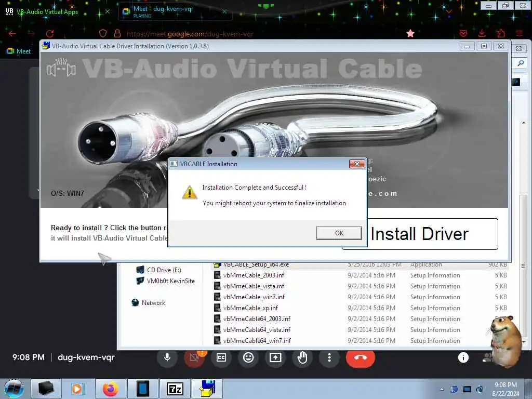Click the Meet bookmark in bookmarks bar
The height and width of the screenshot is (399, 532).
[19, 51]
